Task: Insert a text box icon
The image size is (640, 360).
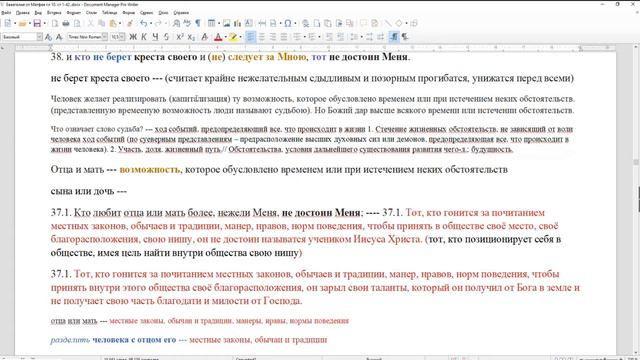Action: pyautogui.click(x=249, y=23)
